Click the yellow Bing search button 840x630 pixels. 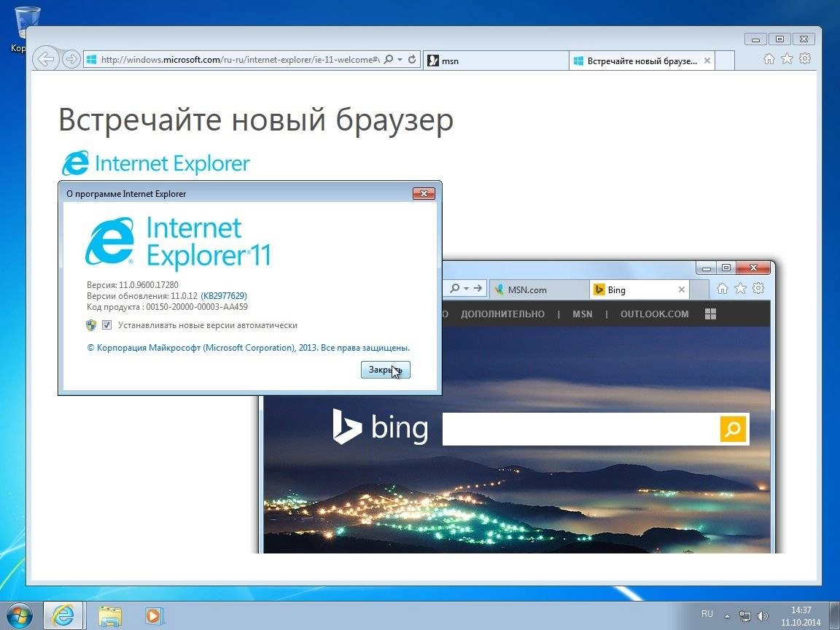[733, 429]
